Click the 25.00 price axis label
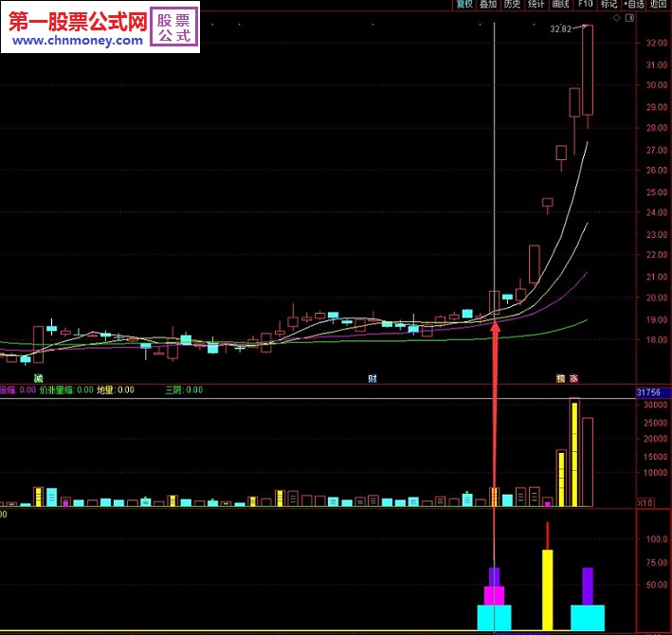The width and height of the screenshot is (672, 635). pos(657,192)
